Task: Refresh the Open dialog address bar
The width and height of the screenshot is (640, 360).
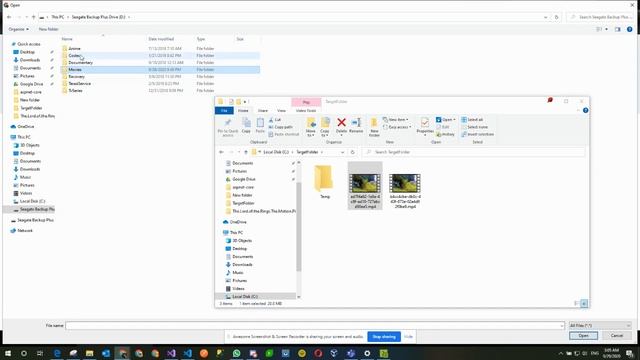Action: click(x=556, y=17)
